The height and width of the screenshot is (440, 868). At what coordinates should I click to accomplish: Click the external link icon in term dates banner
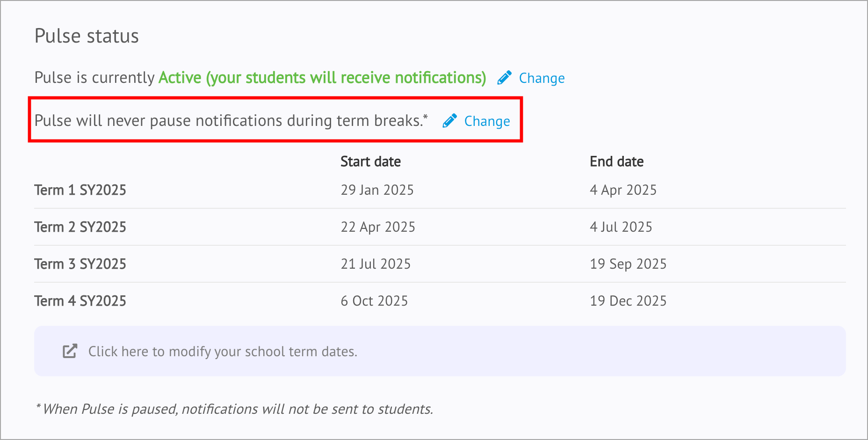point(70,351)
